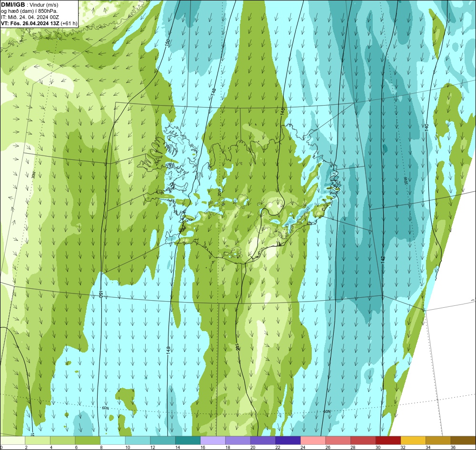
Task: Click the legend tick label '36'
Action: pos(453,447)
